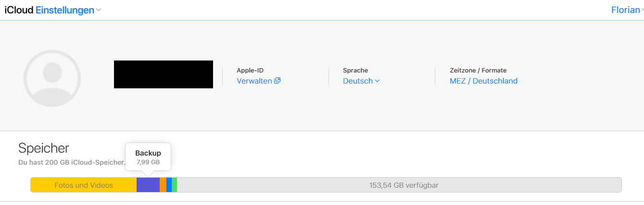
Task: Click the Zeitzone / Formate label
Action: coord(478,70)
